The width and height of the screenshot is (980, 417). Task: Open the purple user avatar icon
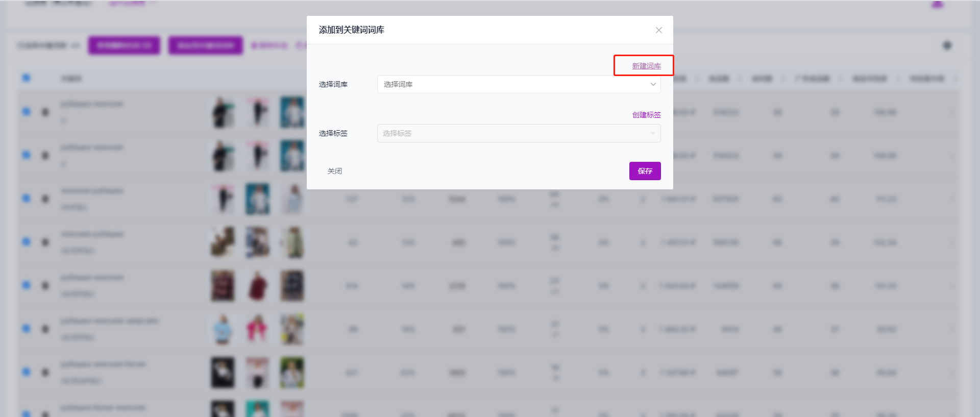(937, 4)
